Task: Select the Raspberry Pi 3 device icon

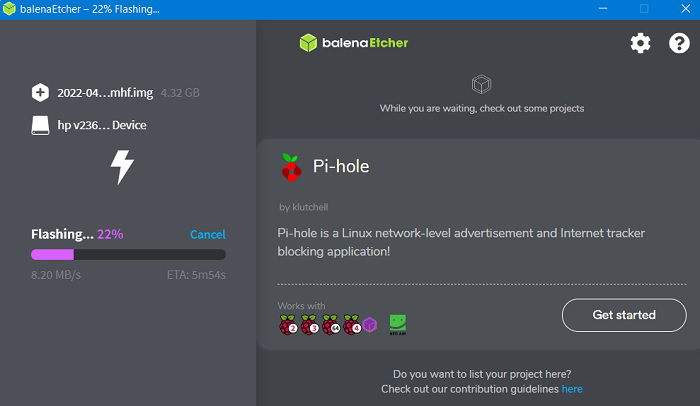Action: point(309,325)
